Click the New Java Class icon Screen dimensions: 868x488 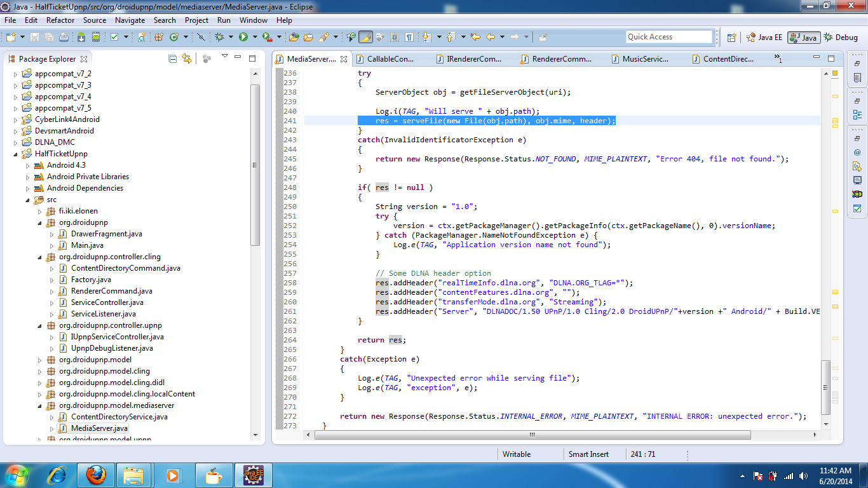175,37
